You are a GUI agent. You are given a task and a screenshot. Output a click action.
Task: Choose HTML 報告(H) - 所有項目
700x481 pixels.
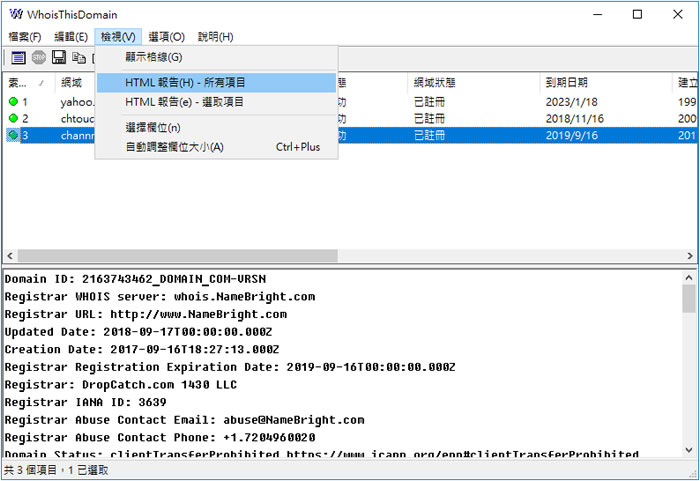point(217,83)
